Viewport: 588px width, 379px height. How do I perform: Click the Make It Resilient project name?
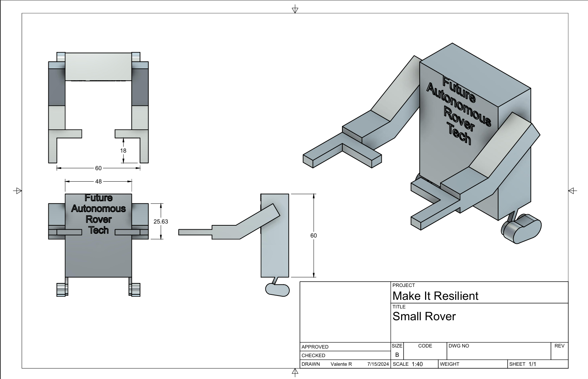point(435,296)
